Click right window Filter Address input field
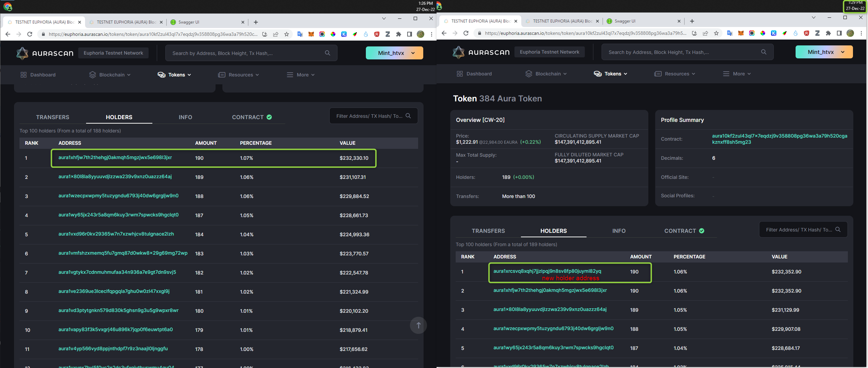868x368 pixels. (x=803, y=230)
